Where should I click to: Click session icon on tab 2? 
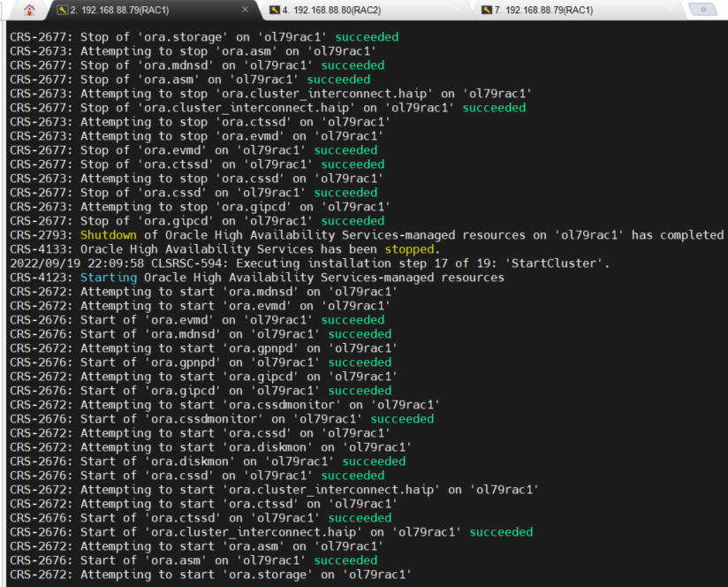(63, 10)
